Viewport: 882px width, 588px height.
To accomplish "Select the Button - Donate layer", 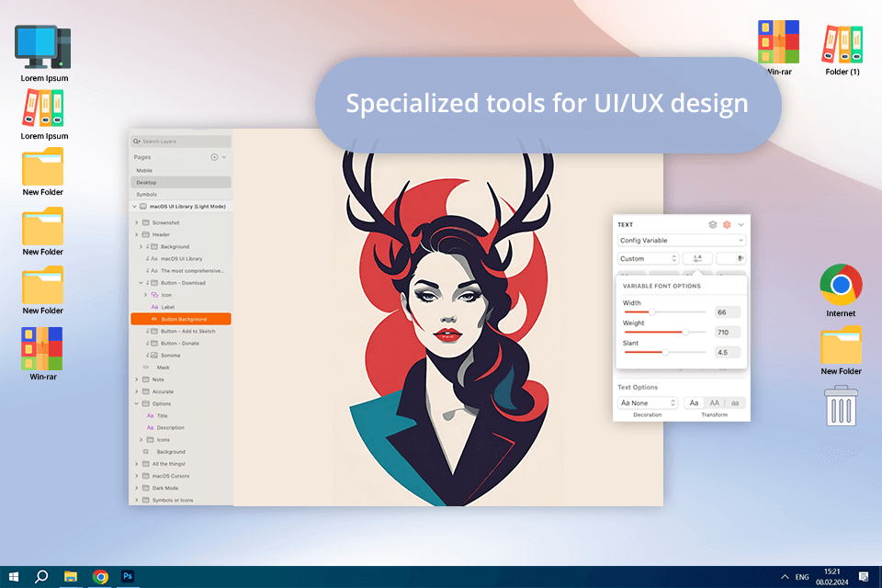I will point(181,344).
